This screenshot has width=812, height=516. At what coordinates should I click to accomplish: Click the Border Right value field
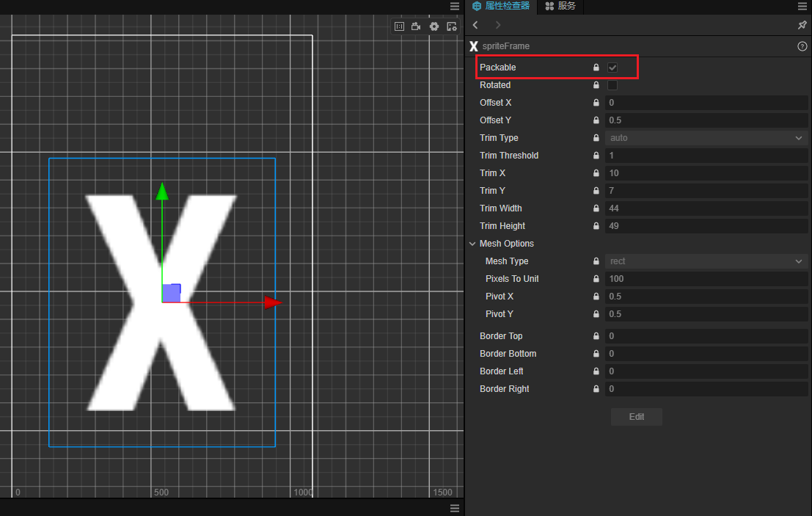(x=706, y=388)
